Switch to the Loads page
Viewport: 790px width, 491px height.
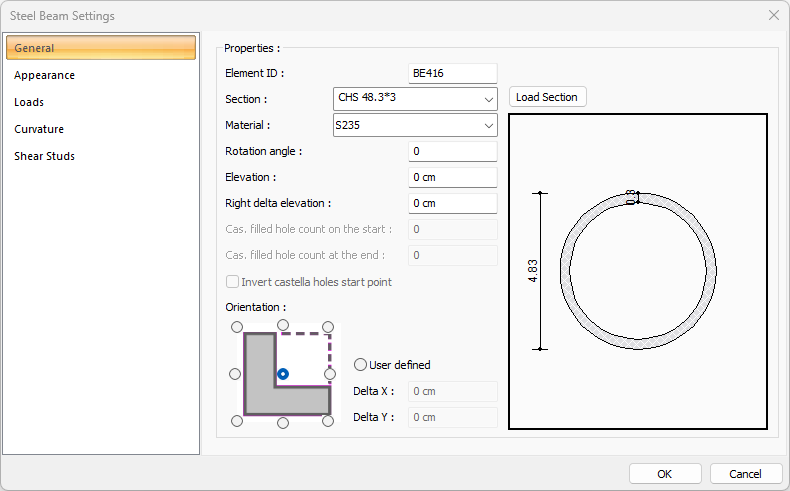tap(29, 102)
